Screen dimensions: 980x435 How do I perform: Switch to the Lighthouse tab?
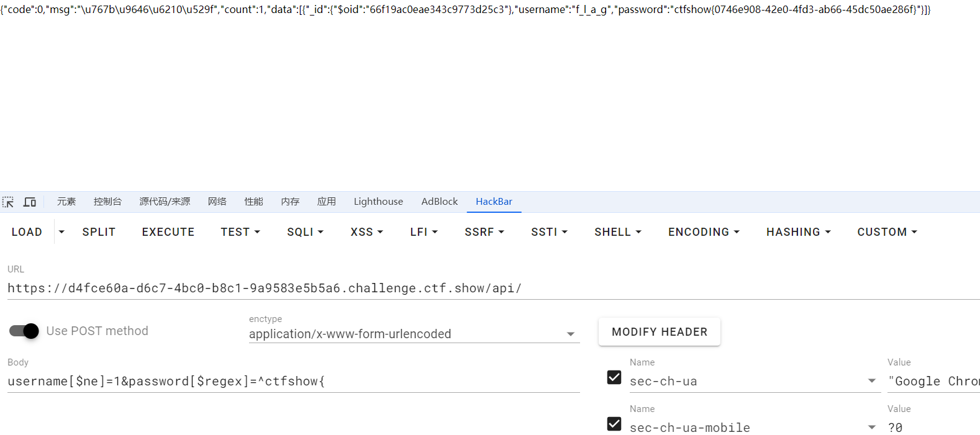pos(378,202)
